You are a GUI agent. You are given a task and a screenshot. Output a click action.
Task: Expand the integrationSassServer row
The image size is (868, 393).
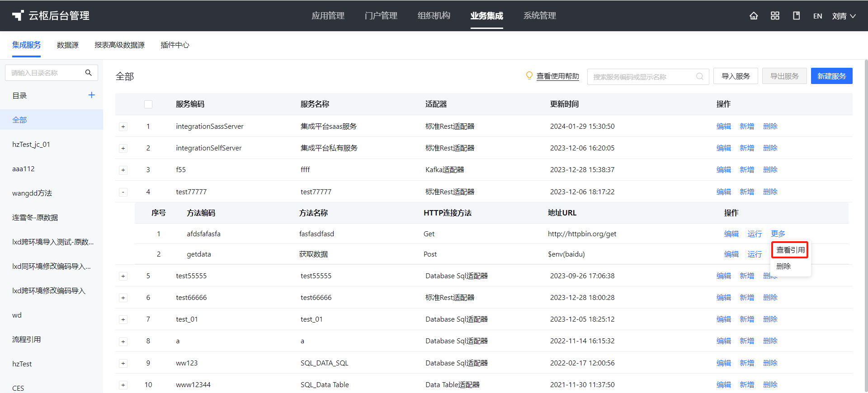[x=123, y=126]
